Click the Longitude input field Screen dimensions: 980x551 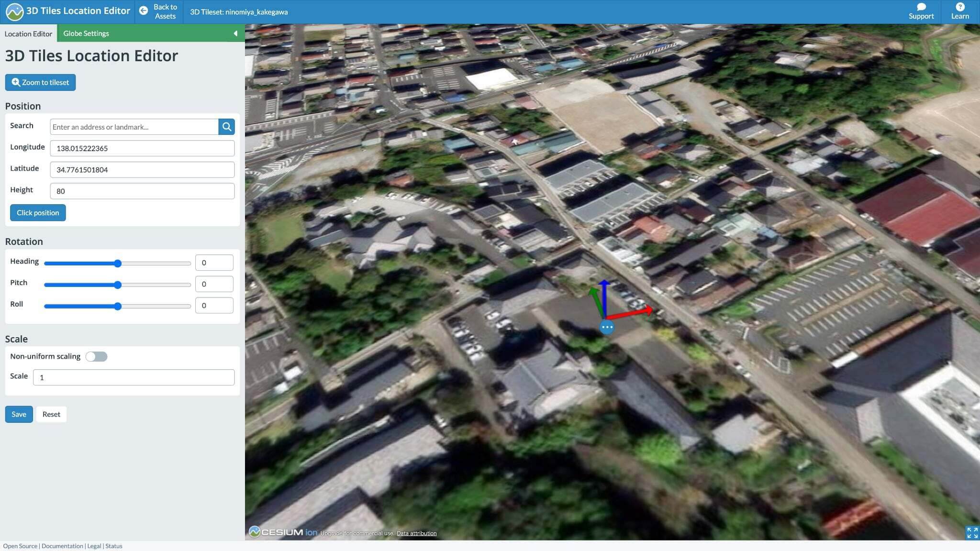142,148
